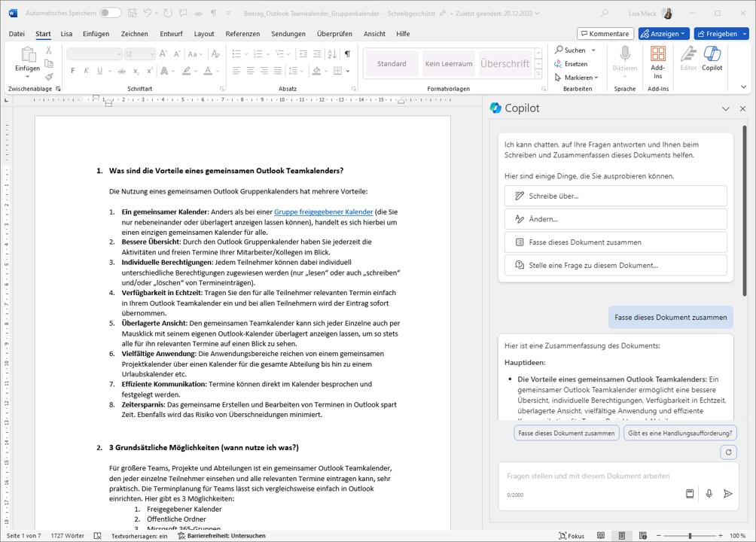Open the font size dropdown

(153, 54)
